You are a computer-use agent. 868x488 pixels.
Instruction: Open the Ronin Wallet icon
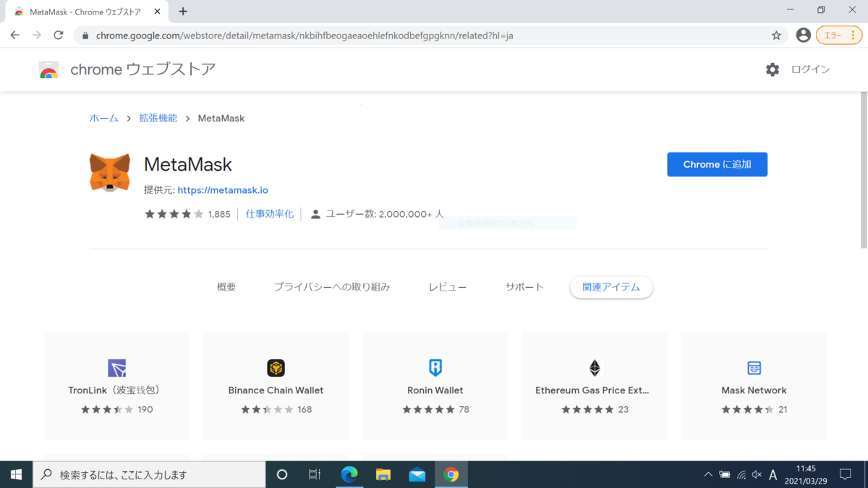pyautogui.click(x=435, y=368)
